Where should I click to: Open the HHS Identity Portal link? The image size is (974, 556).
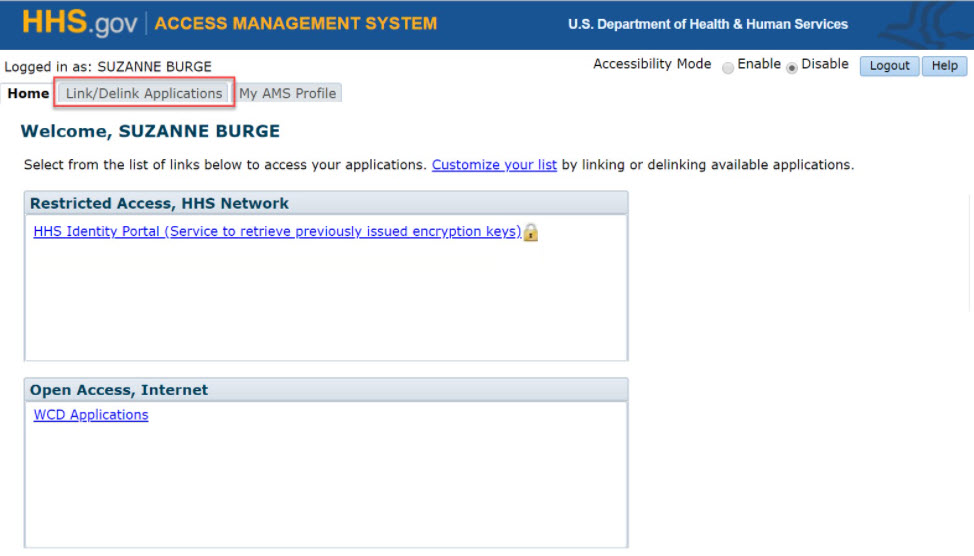tap(277, 232)
